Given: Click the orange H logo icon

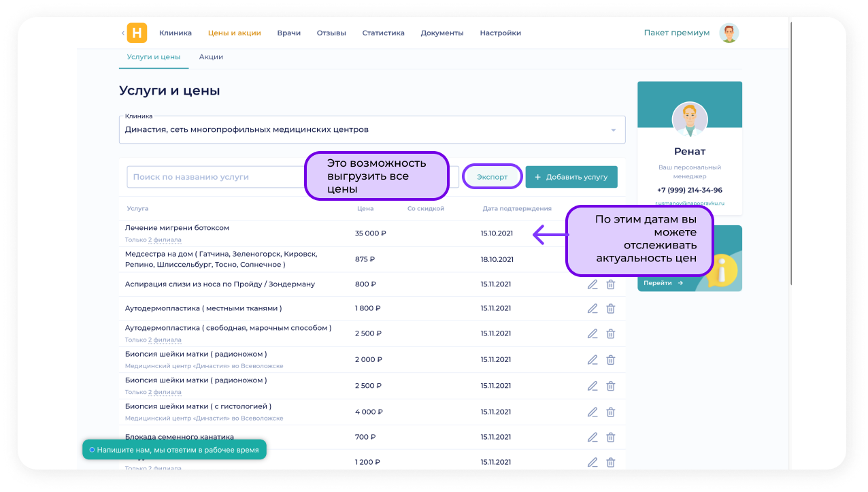Looking at the screenshot, I should point(137,33).
